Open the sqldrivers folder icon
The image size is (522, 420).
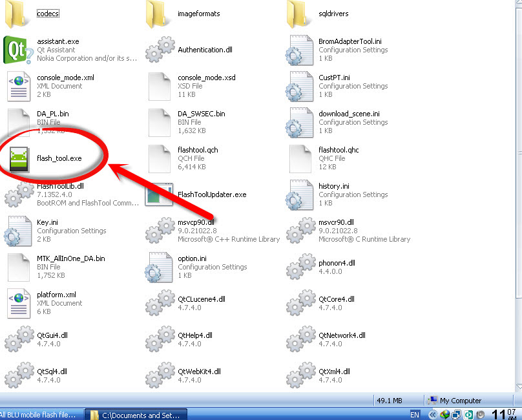click(297, 14)
